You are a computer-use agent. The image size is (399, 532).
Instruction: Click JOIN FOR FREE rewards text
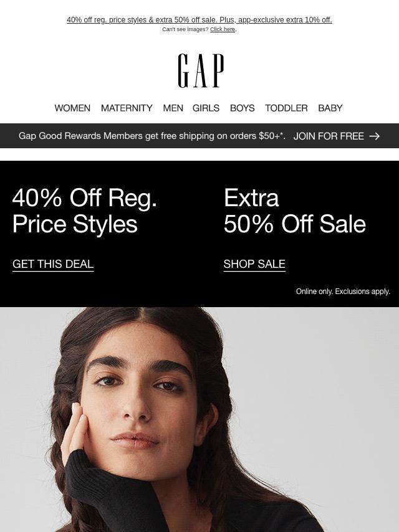pos(329,136)
